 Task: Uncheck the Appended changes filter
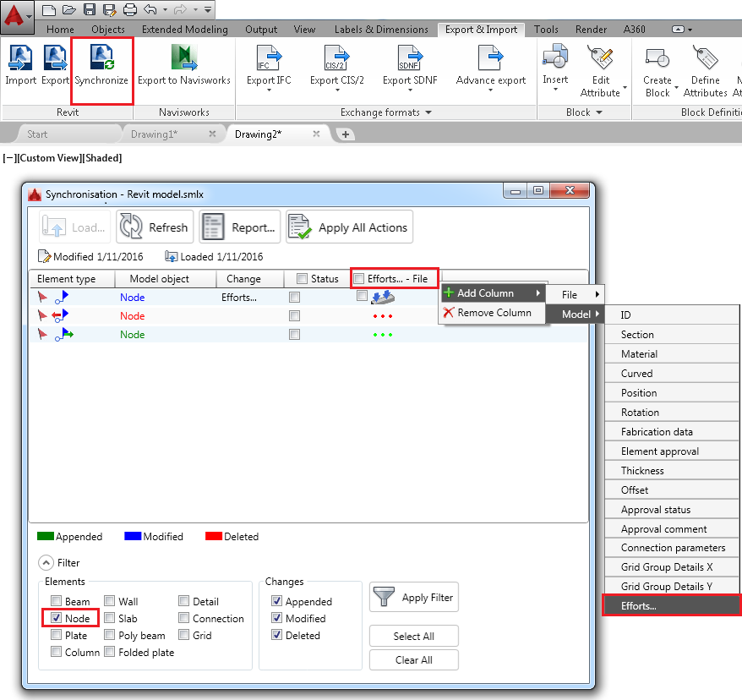(277, 601)
